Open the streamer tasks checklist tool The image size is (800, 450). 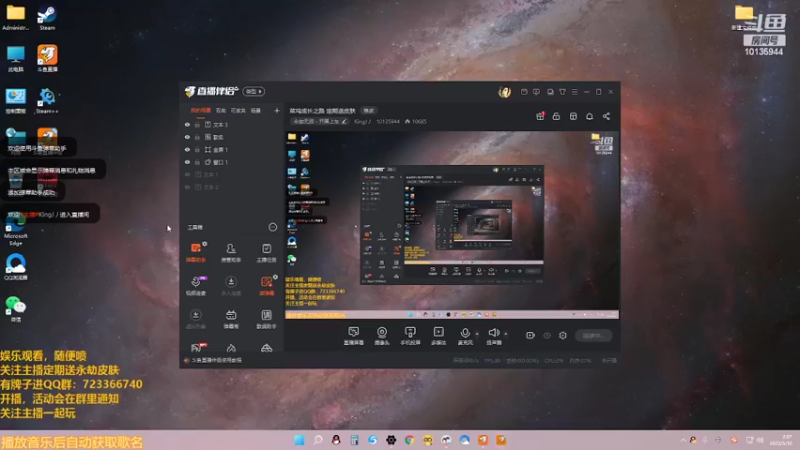(x=266, y=252)
